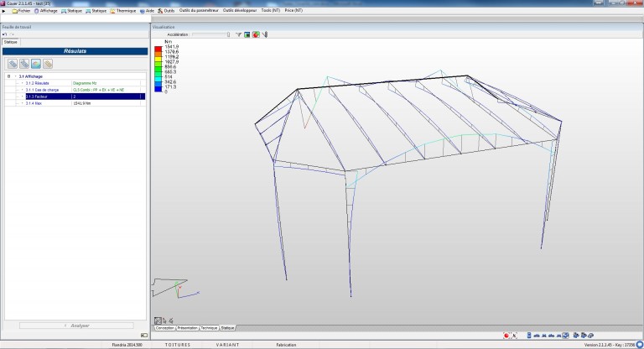
Task: Click the red swatch in the Nm legend
Action: (158, 49)
